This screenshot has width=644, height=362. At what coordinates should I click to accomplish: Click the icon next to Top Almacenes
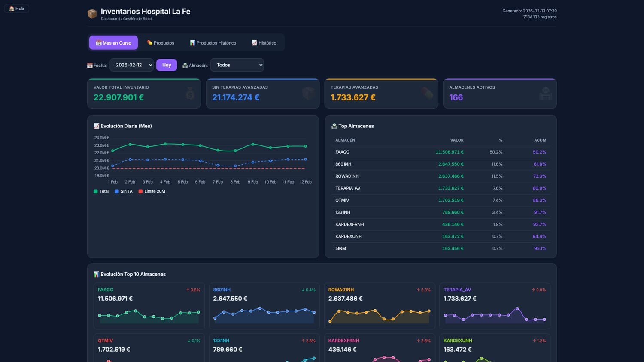pyautogui.click(x=334, y=126)
